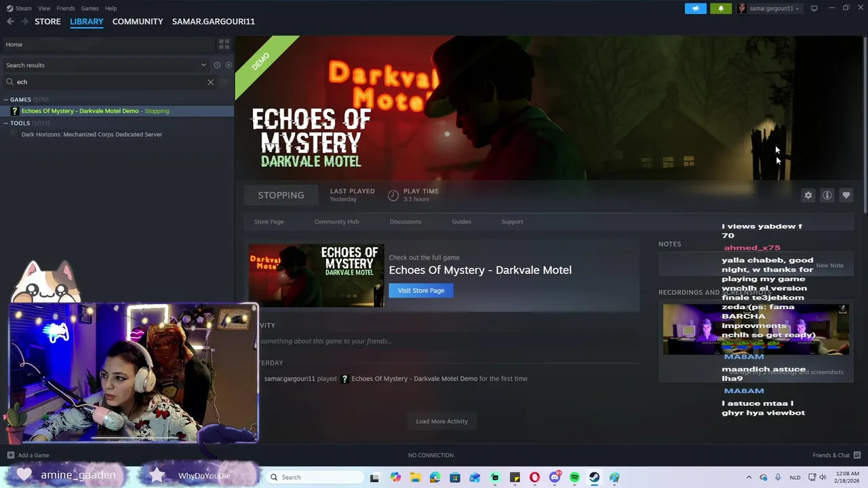This screenshot has width=868, height=488.
Task: Open advanced filter options icon
Action: coord(224,82)
